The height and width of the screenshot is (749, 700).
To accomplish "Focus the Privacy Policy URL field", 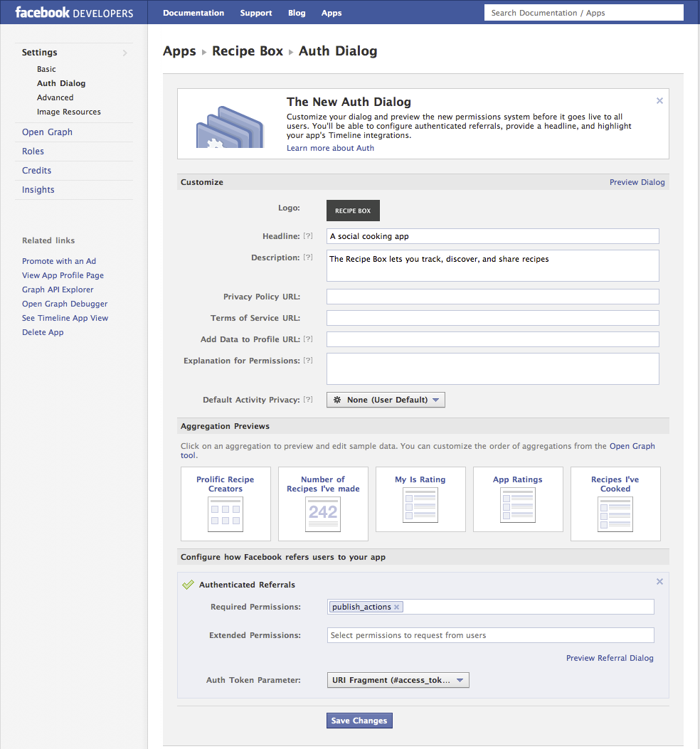I will (492, 297).
